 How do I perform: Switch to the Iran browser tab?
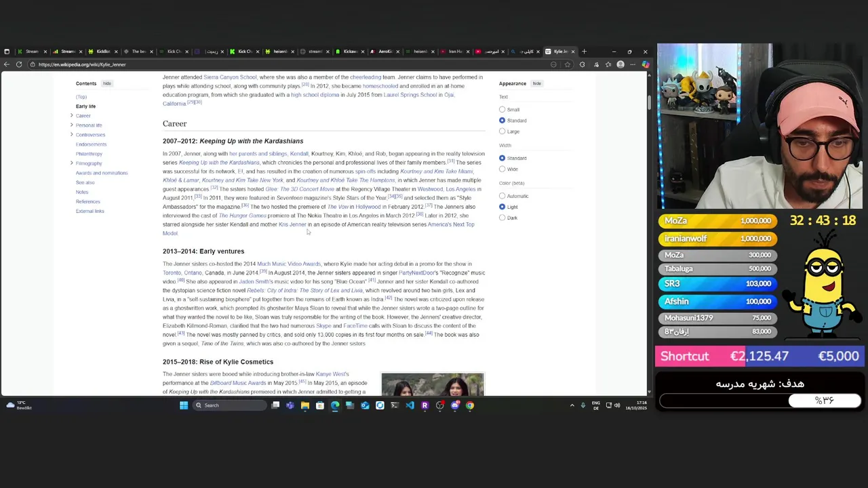(x=454, y=52)
